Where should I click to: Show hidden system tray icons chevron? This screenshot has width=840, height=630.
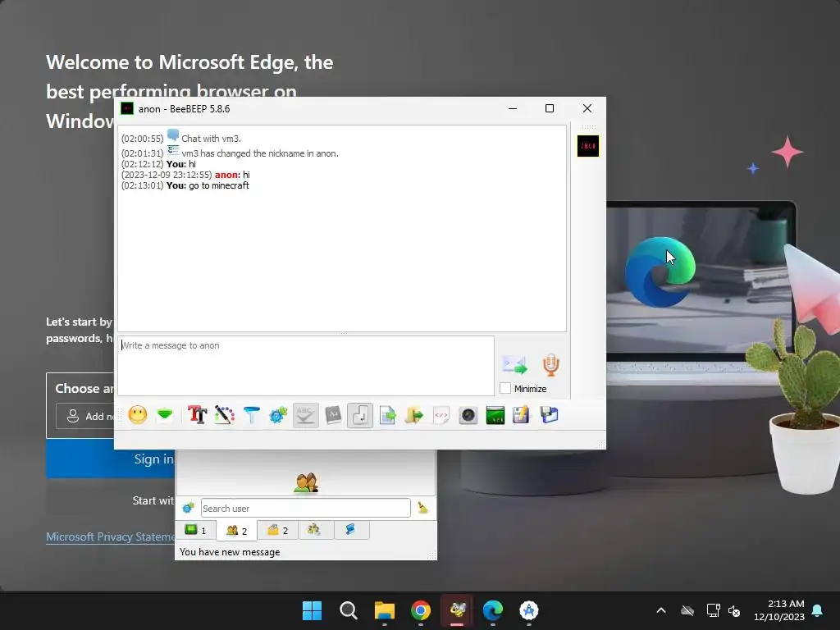click(661, 610)
